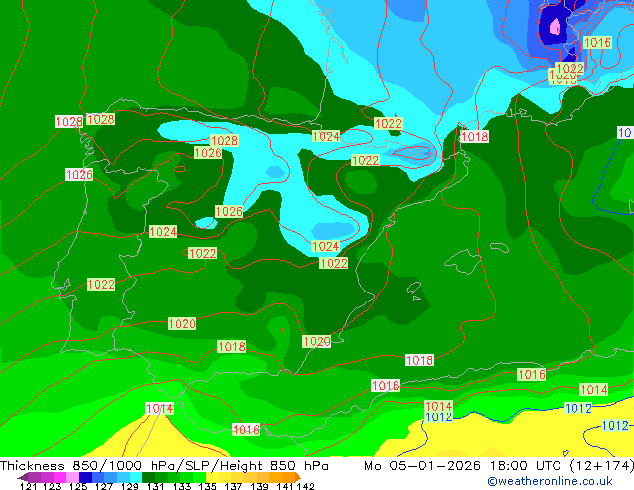Click the white-background '1014' isobar label

[160, 408]
